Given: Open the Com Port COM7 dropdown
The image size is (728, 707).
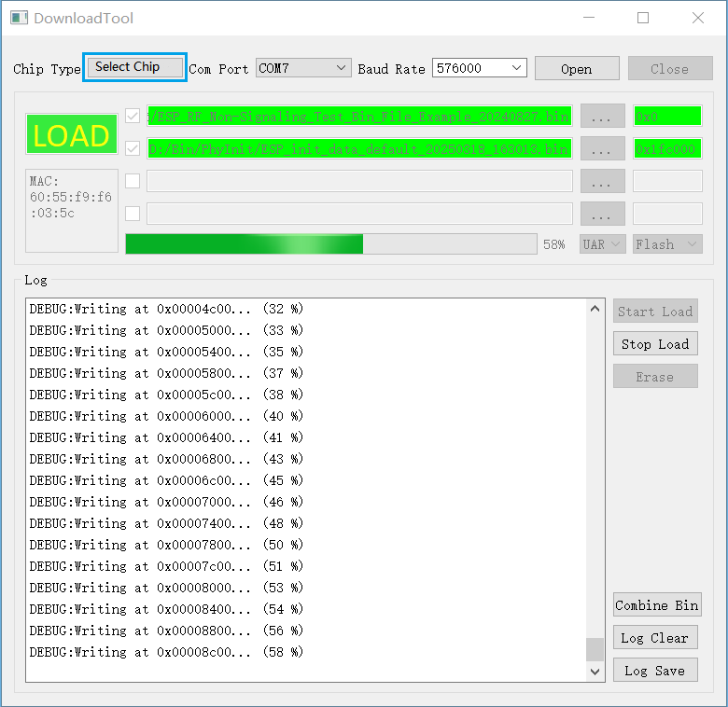Looking at the screenshot, I should click(302, 68).
